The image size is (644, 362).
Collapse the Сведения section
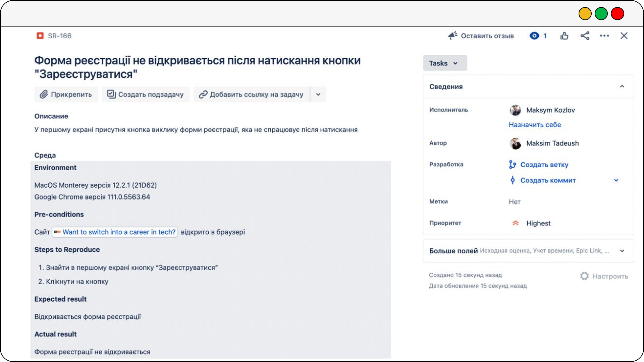click(x=622, y=86)
